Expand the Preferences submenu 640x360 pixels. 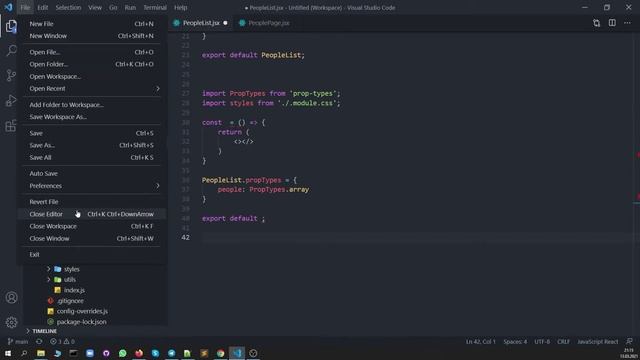[91, 186]
